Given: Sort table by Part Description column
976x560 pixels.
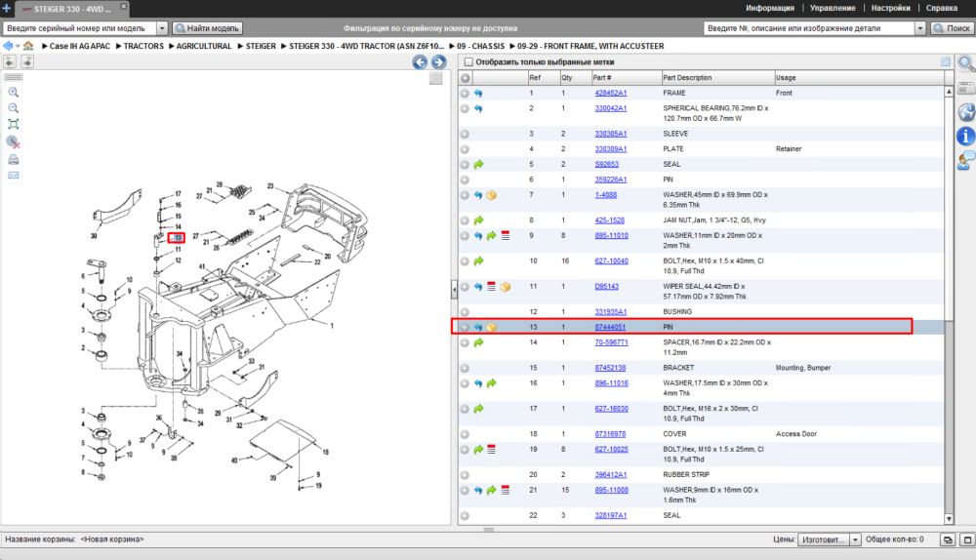Looking at the screenshot, I should click(x=717, y=78).
